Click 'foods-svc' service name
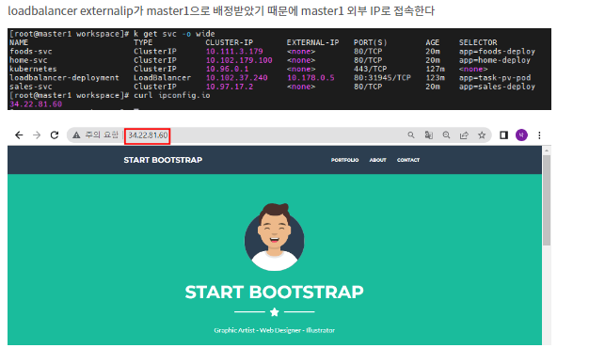Screen dimensions: 589x364 31,52
